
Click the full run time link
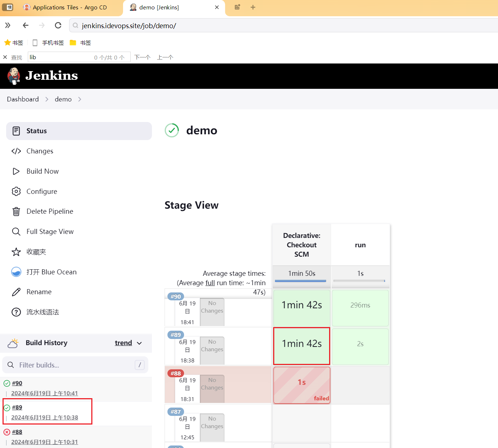point(210,283)
